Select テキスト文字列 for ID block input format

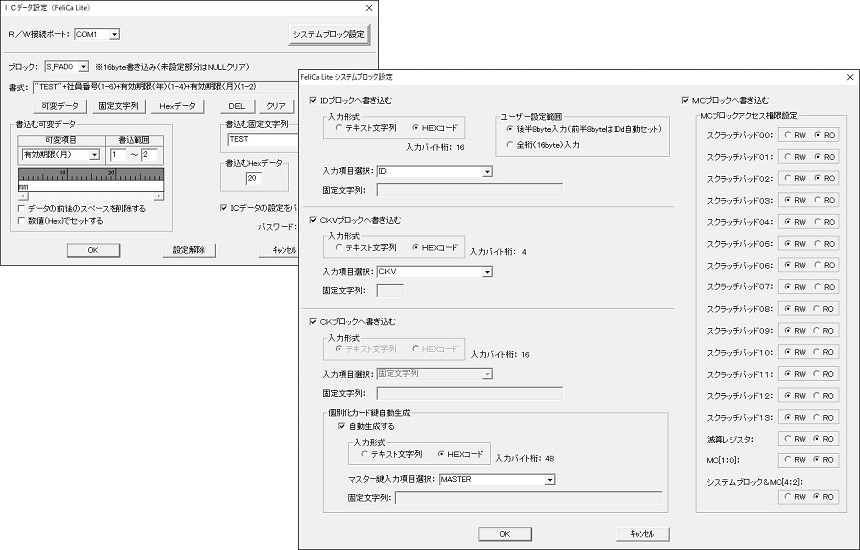338,128
